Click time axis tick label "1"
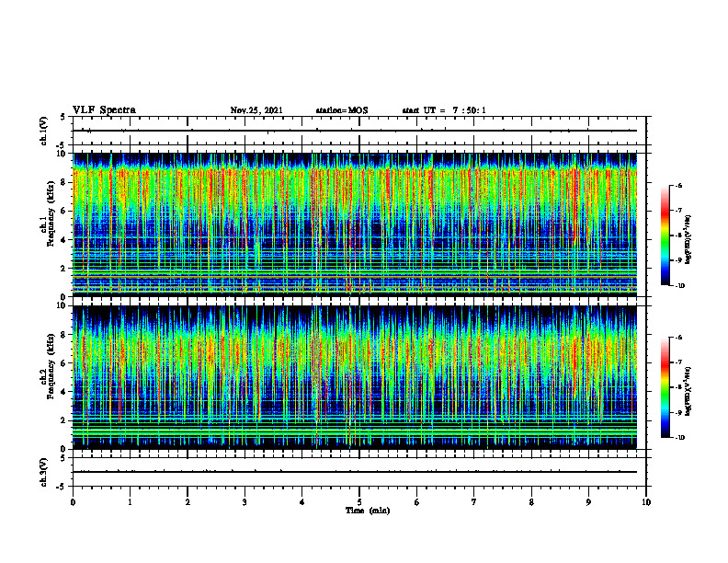728x563 pixels. 130,502
